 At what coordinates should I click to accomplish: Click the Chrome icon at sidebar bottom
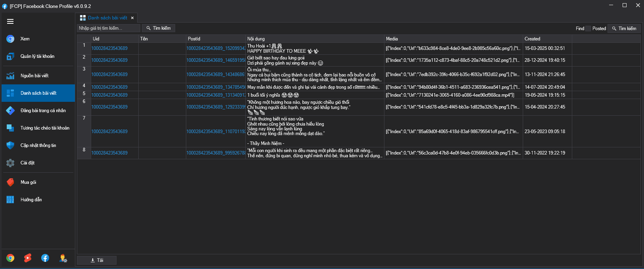[x=10, y=258]
